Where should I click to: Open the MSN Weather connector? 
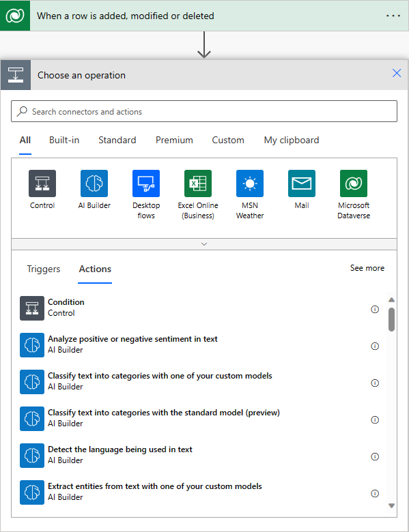(250, 183)
